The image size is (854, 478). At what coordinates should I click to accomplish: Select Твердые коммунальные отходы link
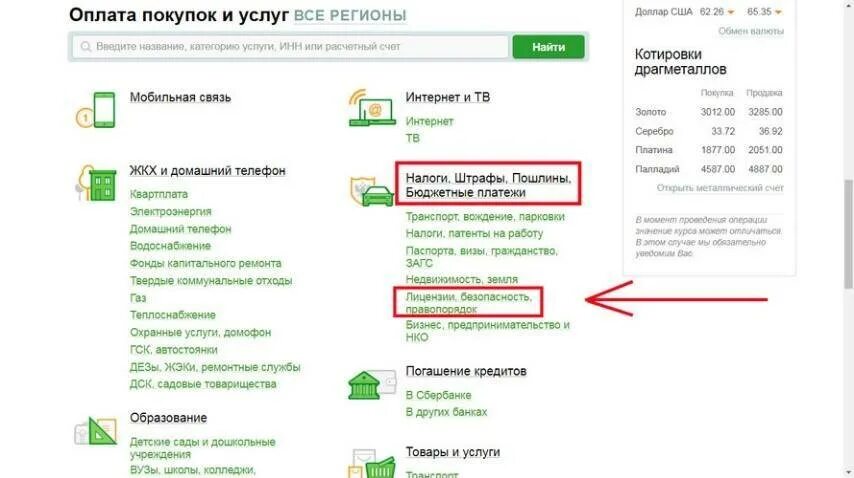pos(211,281)
